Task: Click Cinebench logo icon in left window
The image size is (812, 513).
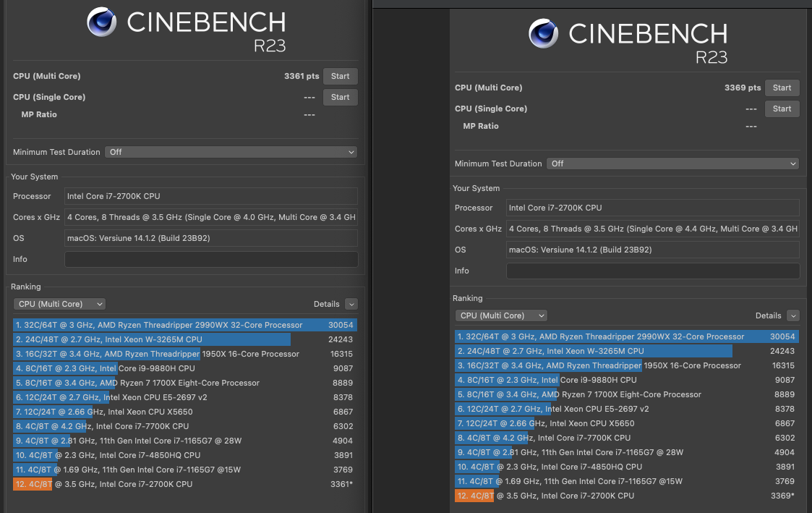Action: pyautogui.click(x=101, y=22)
